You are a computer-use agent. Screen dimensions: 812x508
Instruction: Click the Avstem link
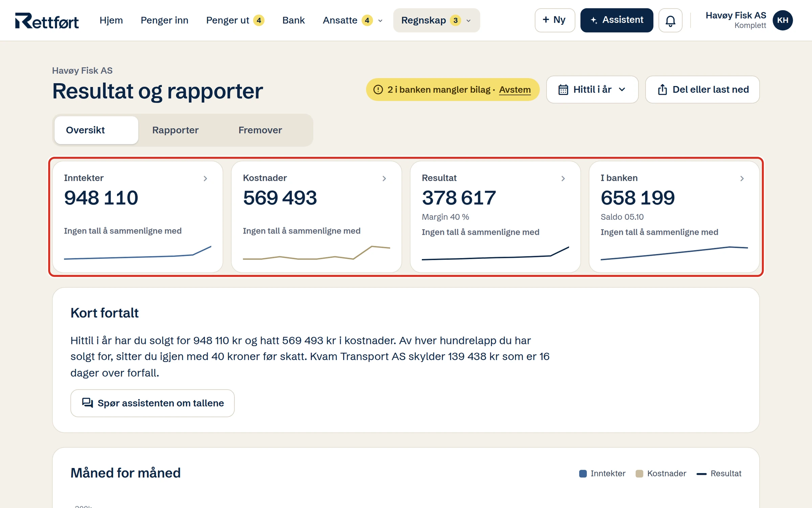[x=515, y=89]
